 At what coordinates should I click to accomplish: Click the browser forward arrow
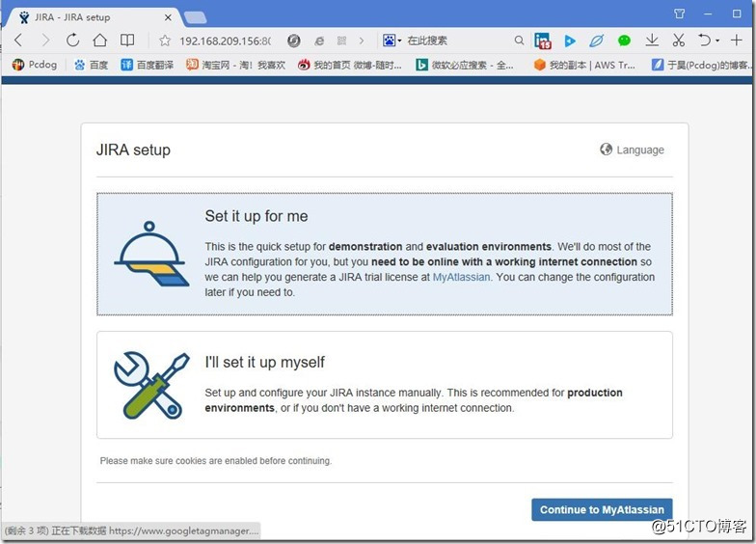[x=45, y=41]
